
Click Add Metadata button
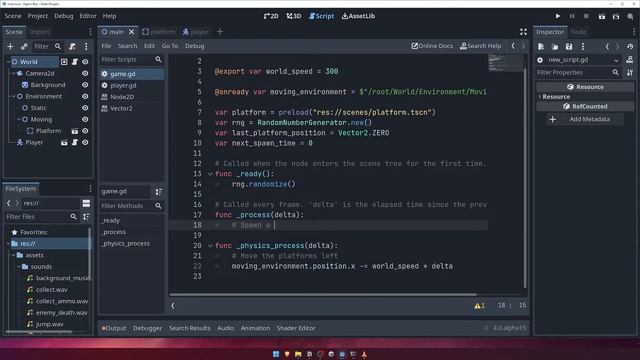tap(584, 119)
